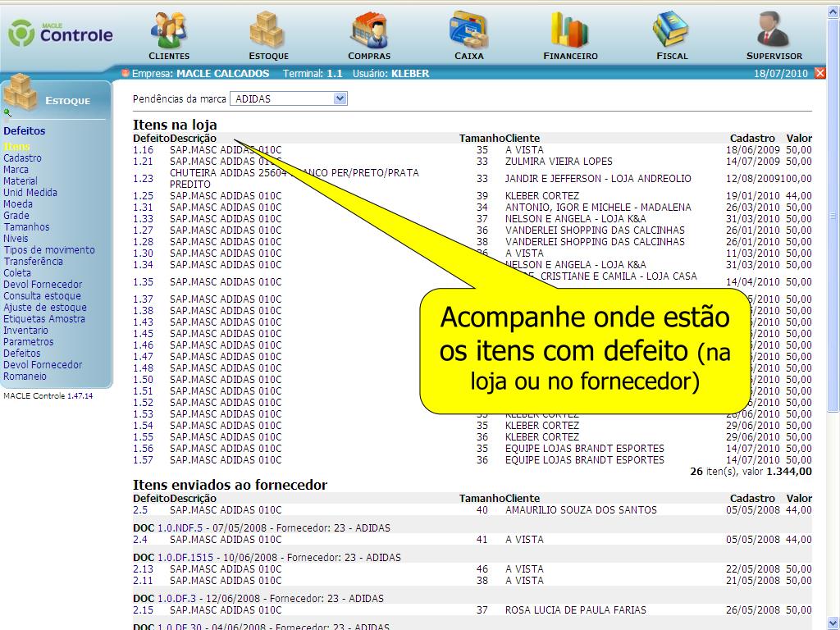Click the red close icon beside the date
840x630 pixels.
pos(819,73)
